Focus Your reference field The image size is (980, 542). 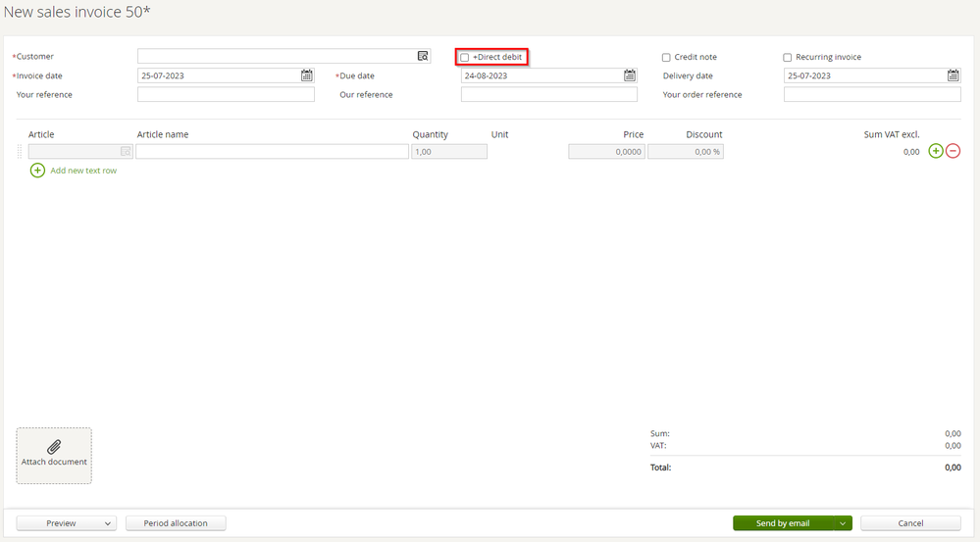click(x=227, y=94)
